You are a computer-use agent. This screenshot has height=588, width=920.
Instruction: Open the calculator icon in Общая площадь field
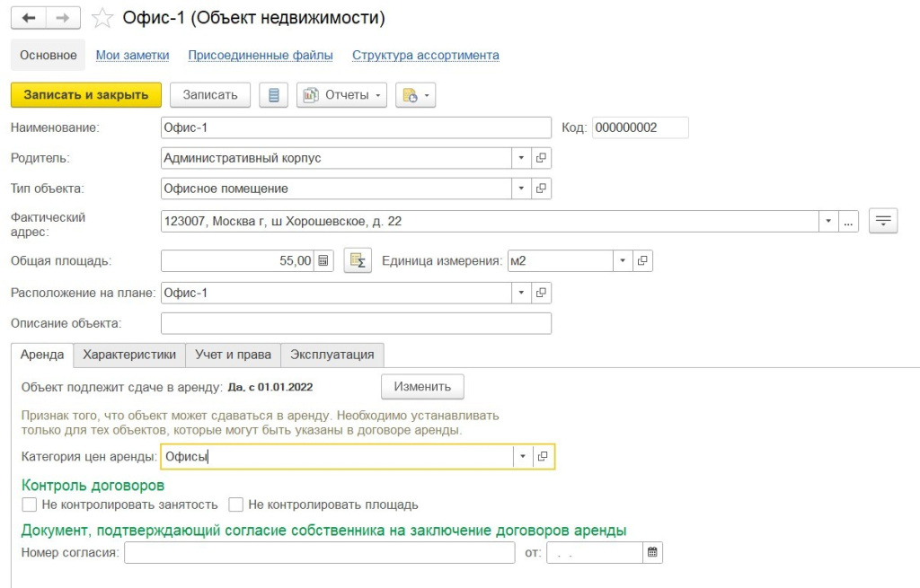[x=324, y=261]
